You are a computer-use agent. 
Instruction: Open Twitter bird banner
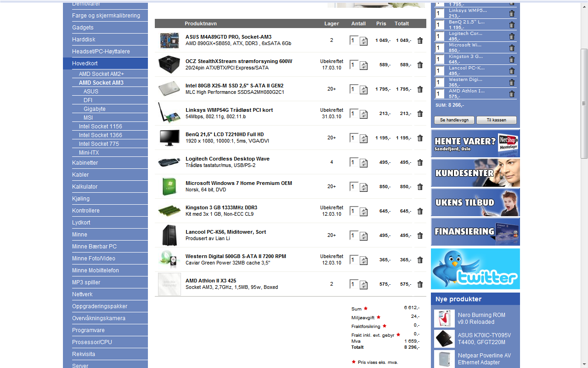[x=475, y=269]
